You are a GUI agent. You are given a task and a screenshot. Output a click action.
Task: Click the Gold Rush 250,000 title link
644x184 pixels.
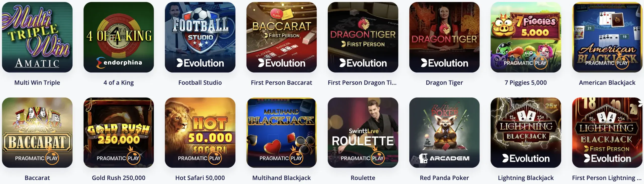(x=119, y=178)
